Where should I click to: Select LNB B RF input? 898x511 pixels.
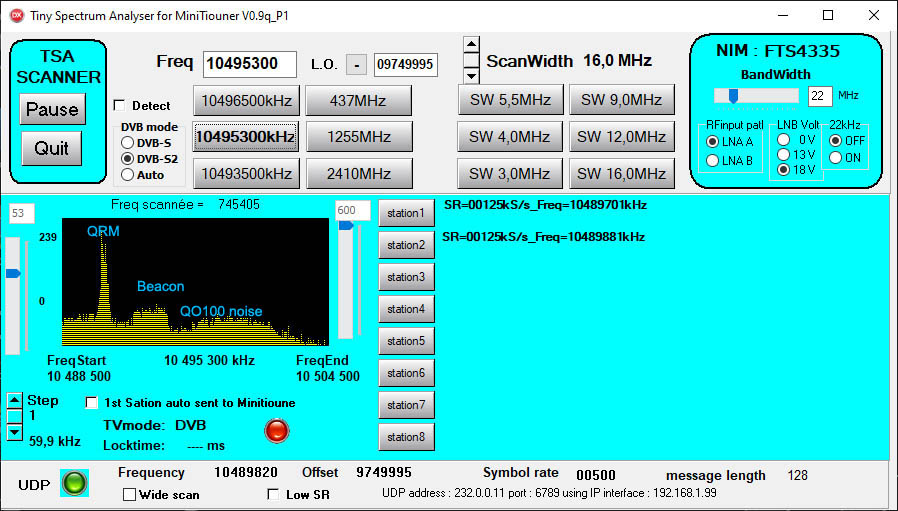tap(712, 160)
